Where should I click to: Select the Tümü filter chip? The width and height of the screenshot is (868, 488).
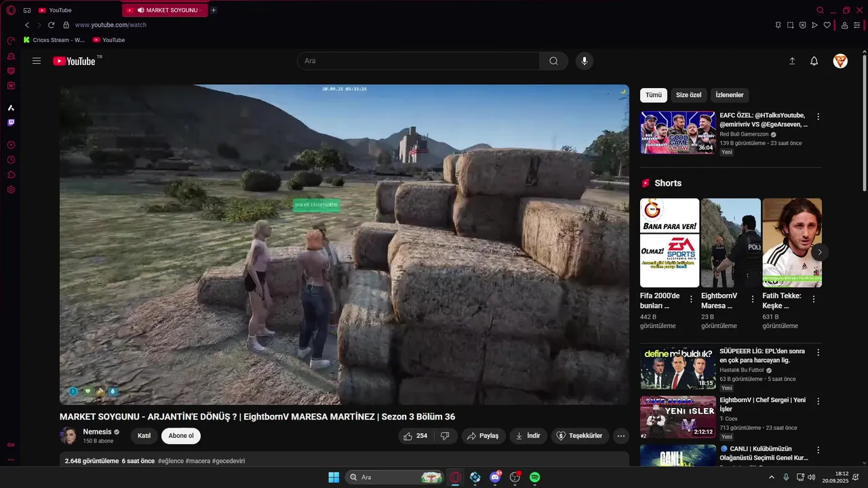[654, 95]
